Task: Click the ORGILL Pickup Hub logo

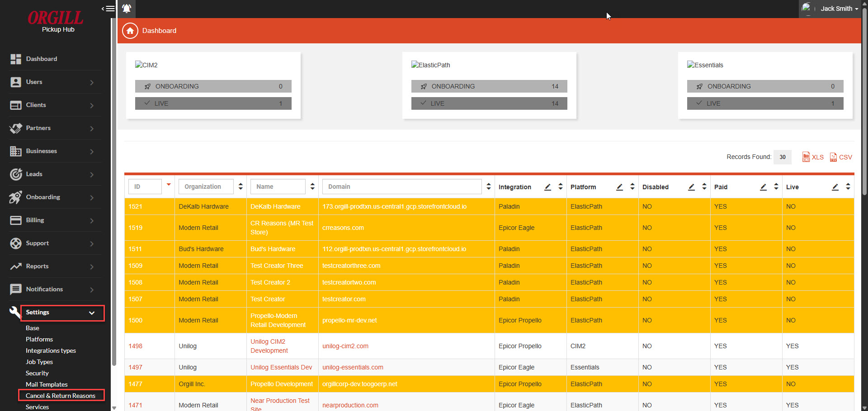Action: pyautogui.click(x=57, y=21)
